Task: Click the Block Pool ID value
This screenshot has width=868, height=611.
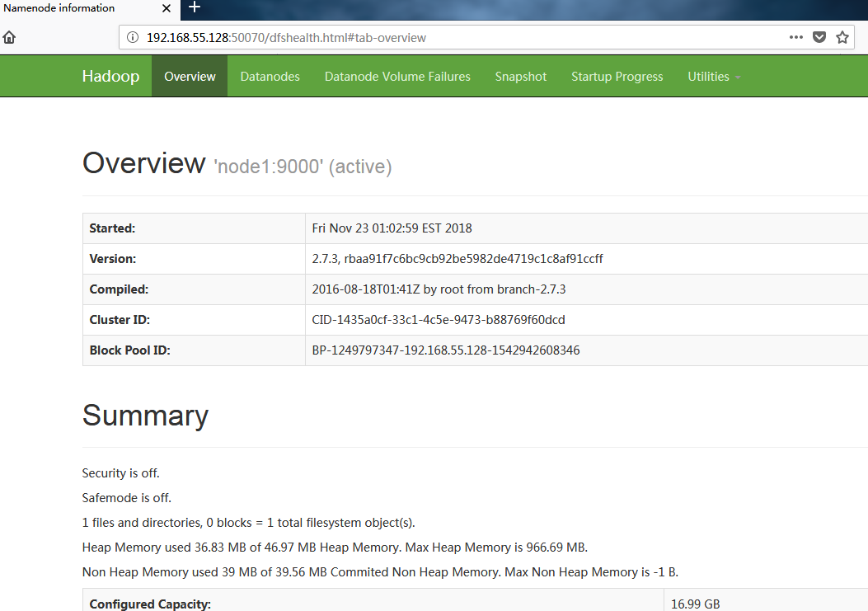Action: [445, 350]
